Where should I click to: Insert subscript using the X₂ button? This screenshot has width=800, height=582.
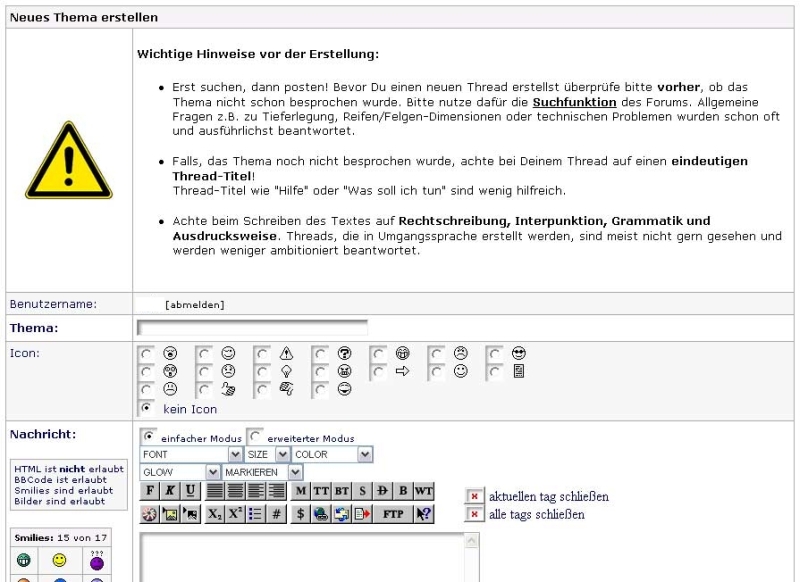[215, 514]
